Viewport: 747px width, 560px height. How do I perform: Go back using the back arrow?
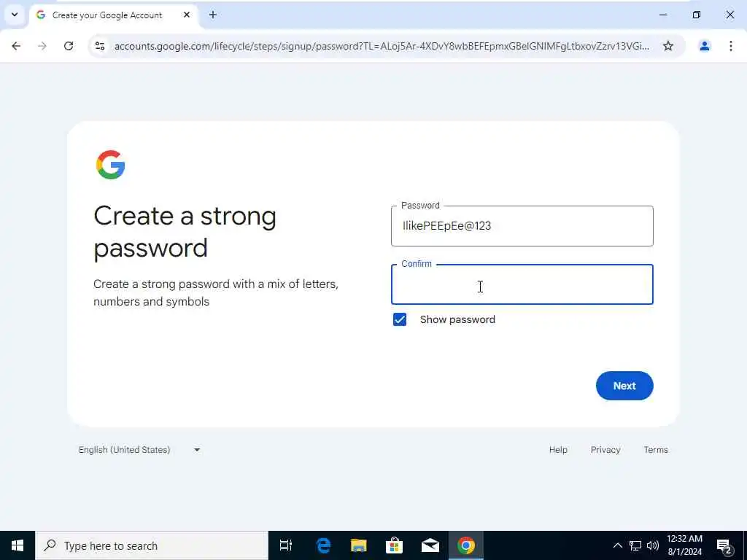16,46
